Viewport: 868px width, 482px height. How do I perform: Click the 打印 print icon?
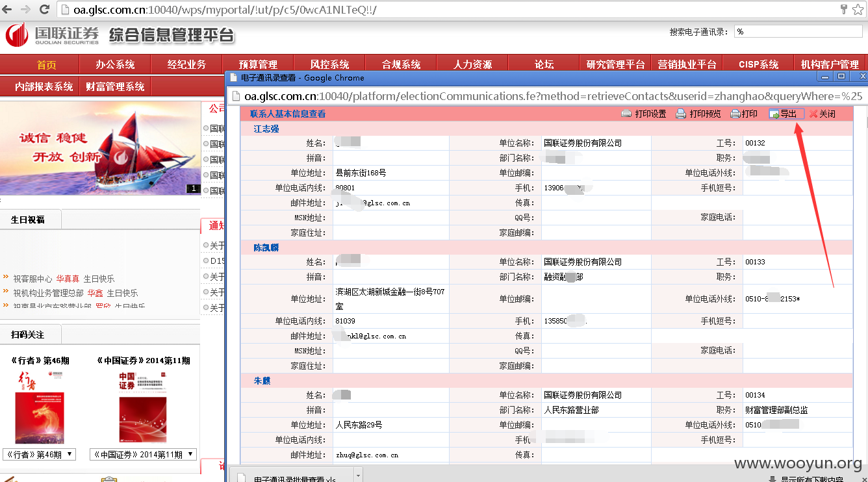click(x=744, y=114)
